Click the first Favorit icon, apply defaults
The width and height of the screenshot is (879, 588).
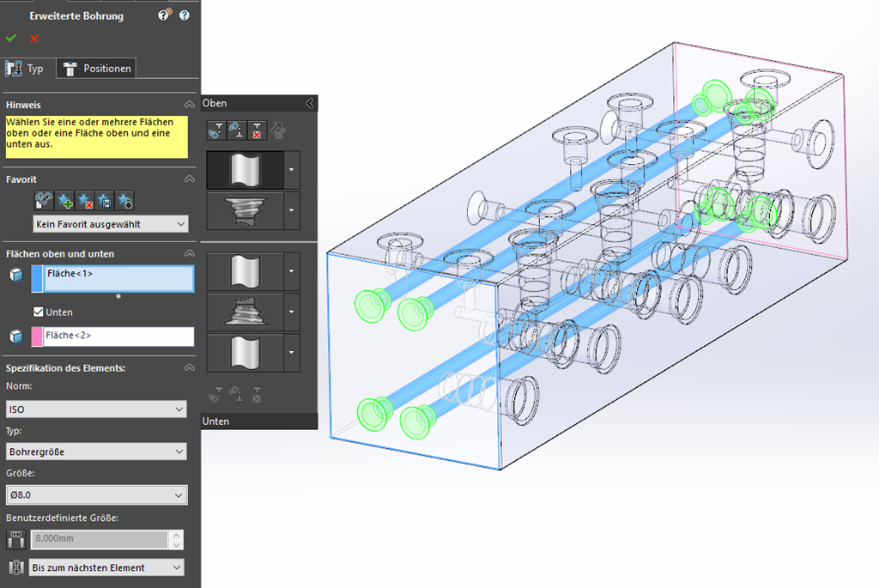coord(43,200)
